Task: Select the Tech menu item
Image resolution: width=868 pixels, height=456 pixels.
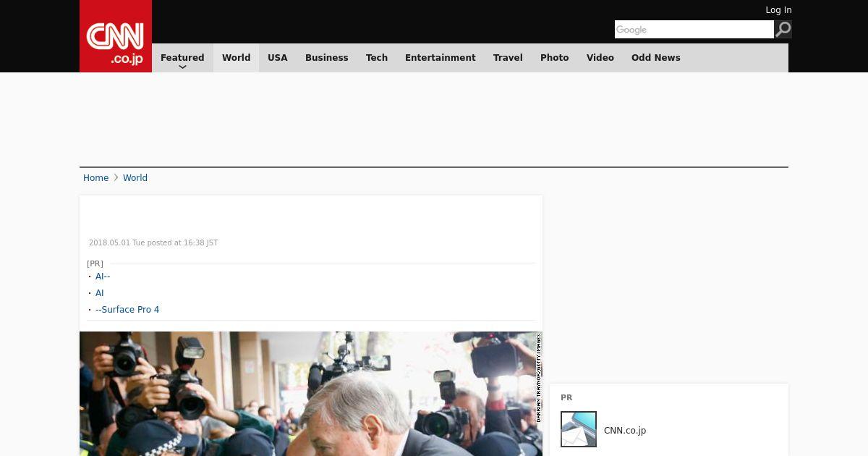Action: [377, 58]
